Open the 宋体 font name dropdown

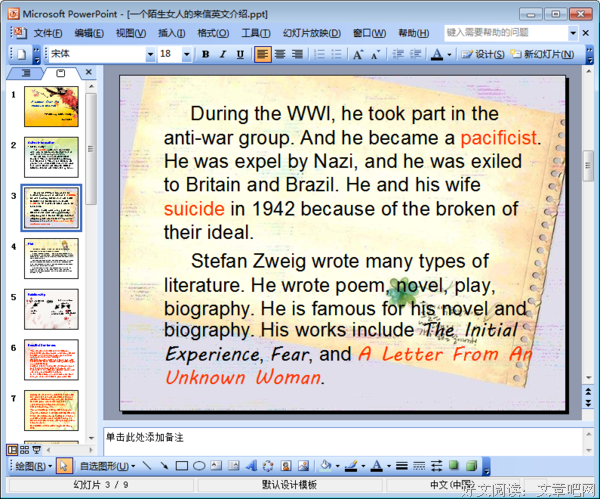[x=150, y=54]
